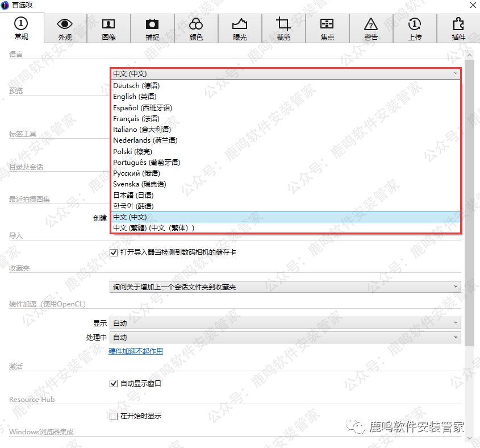Switch to the 插件 (Plugins) tab
The width and height of the screenshot is (480, 448).
458,28
